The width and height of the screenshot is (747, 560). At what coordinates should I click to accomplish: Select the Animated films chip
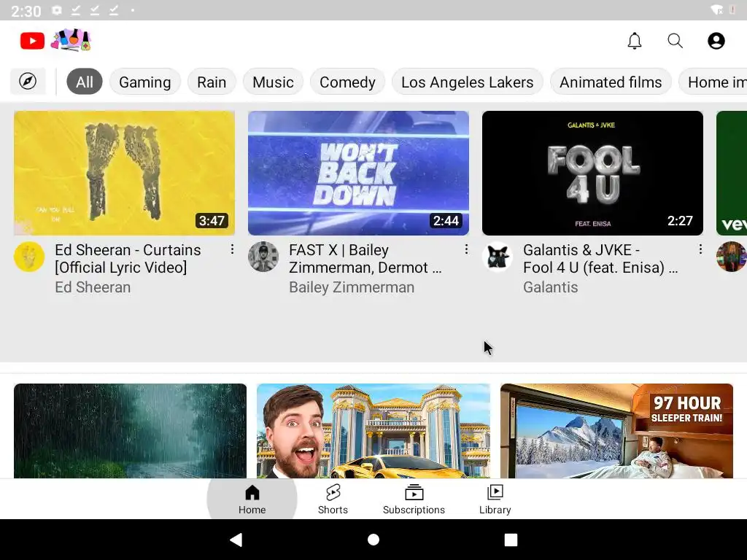pos(611,82)
